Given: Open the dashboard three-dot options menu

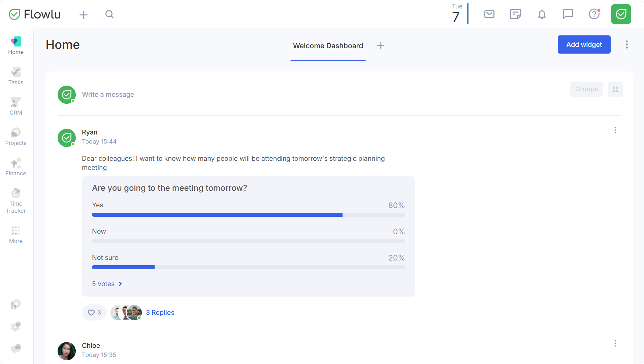Looking at the screenshot, I should coord(626,44).
